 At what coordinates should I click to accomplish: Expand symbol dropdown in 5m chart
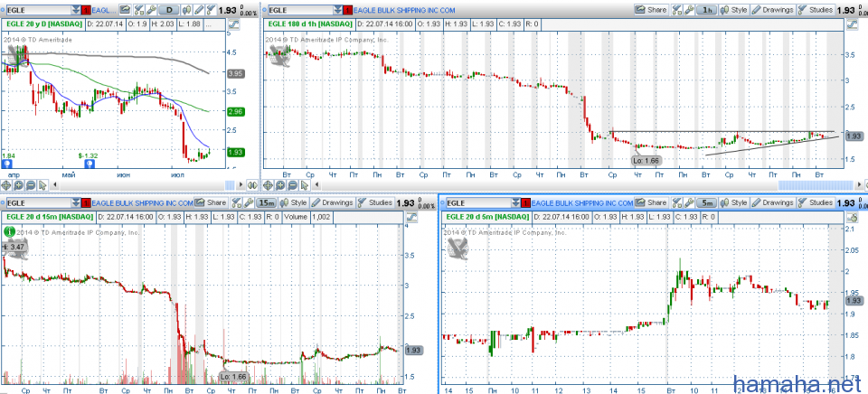click(x=516, y=202)
